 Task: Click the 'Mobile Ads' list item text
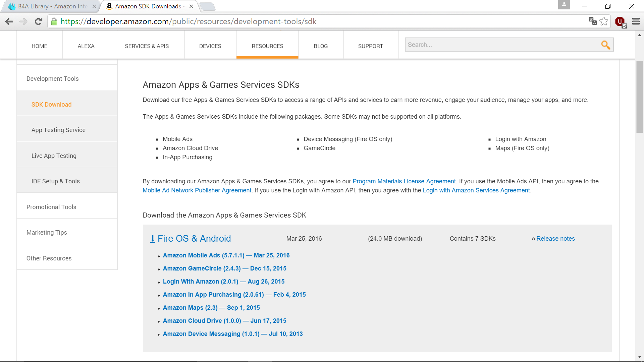coord(177,139)
